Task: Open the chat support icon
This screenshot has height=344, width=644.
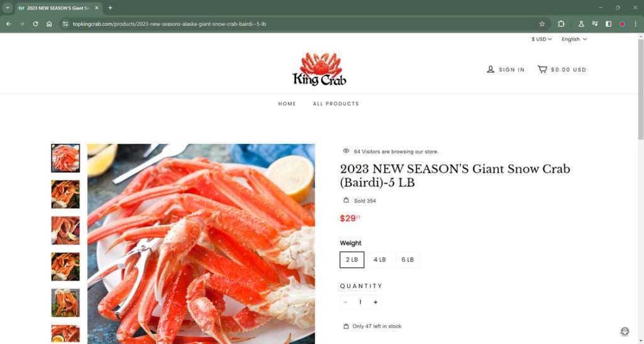Action: 625,331
